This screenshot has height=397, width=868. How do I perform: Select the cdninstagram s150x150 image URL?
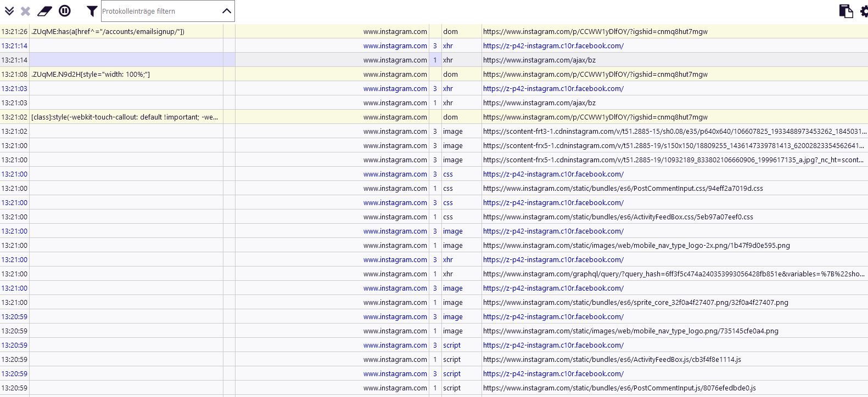pos(675,145)
